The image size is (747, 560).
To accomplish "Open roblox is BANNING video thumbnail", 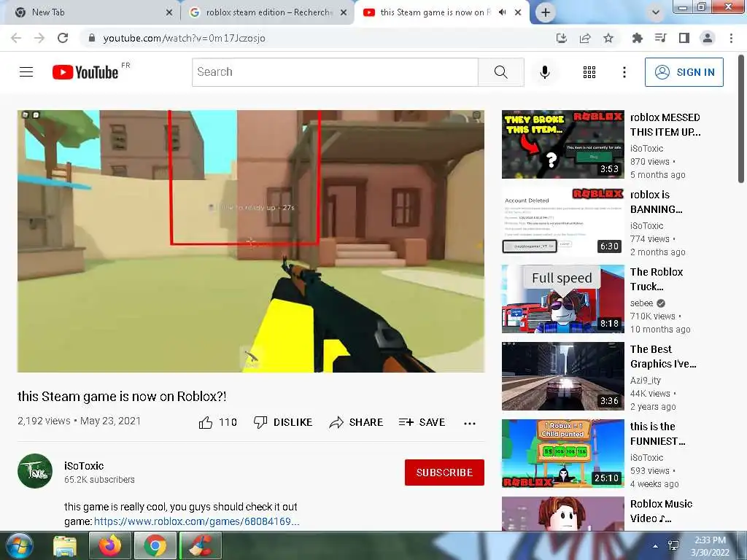I will (563, 222).
